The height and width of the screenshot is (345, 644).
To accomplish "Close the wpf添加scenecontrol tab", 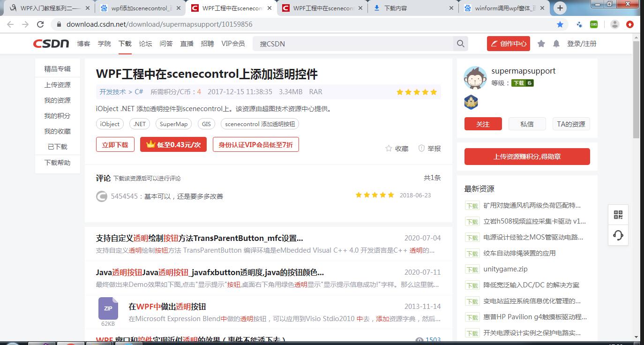I will pyautogui.click(x=178, y=8).
